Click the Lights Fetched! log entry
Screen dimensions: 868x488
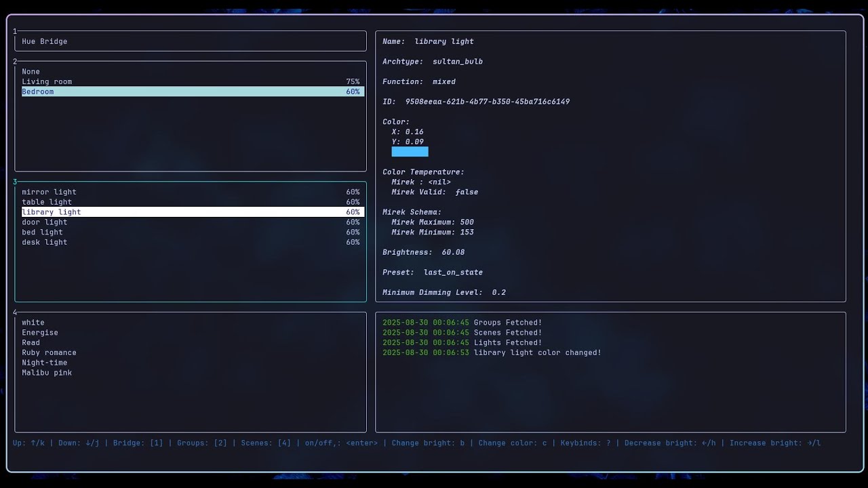462,342
